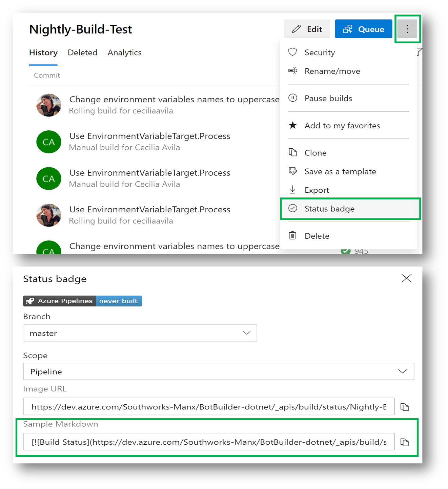448x489 pixels.
Task: Click the Nightly-Build-Test pipeline title
Action: pyautogui.click(x=80, y=29)
